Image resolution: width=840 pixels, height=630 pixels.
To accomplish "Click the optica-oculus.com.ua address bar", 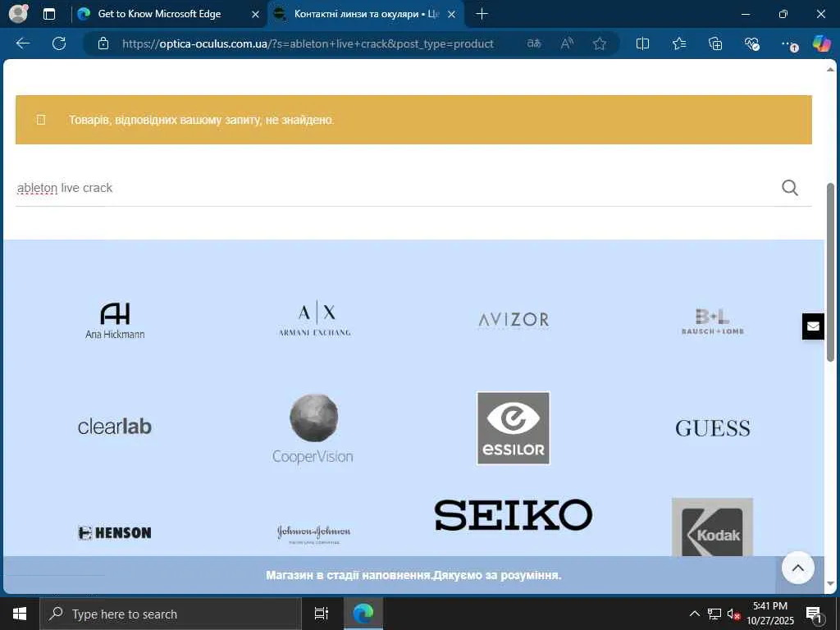I will pos(308,43).
